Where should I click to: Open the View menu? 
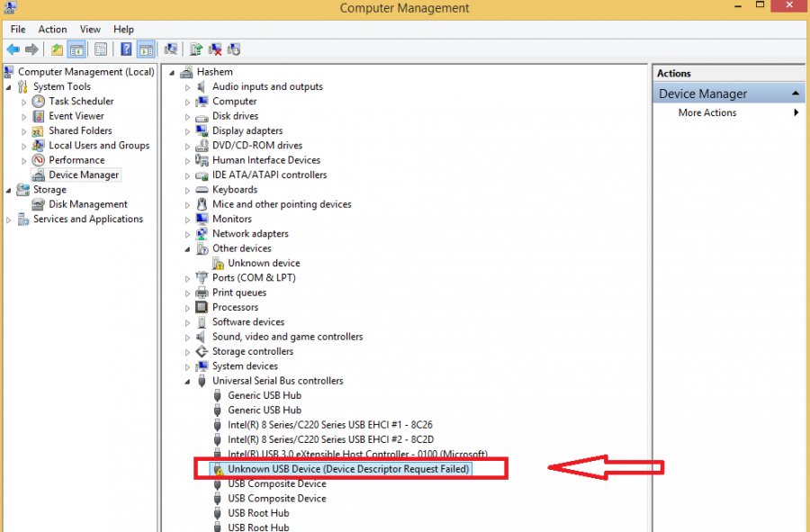pyautogui.click(x=90, y=30)
